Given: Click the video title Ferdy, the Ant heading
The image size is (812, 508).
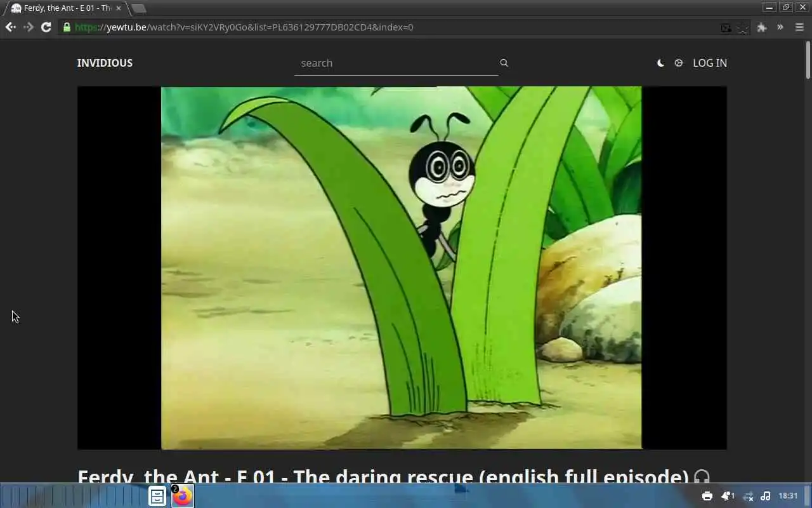Looking at the screenshot, I should pyautogui.click(x=383, y=476).
